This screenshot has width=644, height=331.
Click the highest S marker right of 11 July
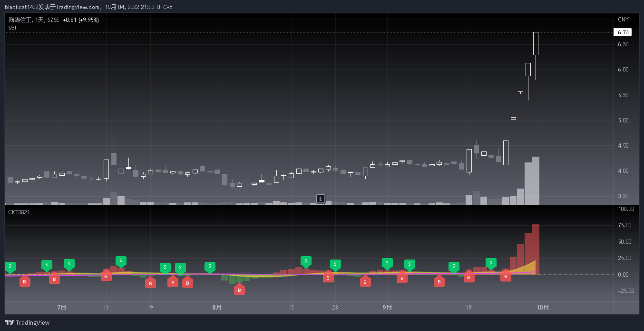pyautogui.click(x=121, y=261)
